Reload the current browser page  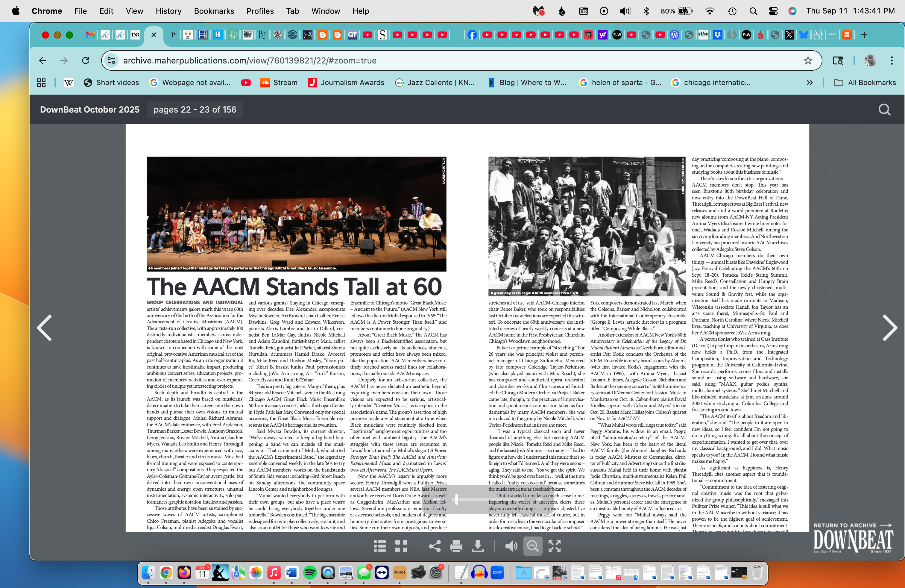[x=86, y=60]
